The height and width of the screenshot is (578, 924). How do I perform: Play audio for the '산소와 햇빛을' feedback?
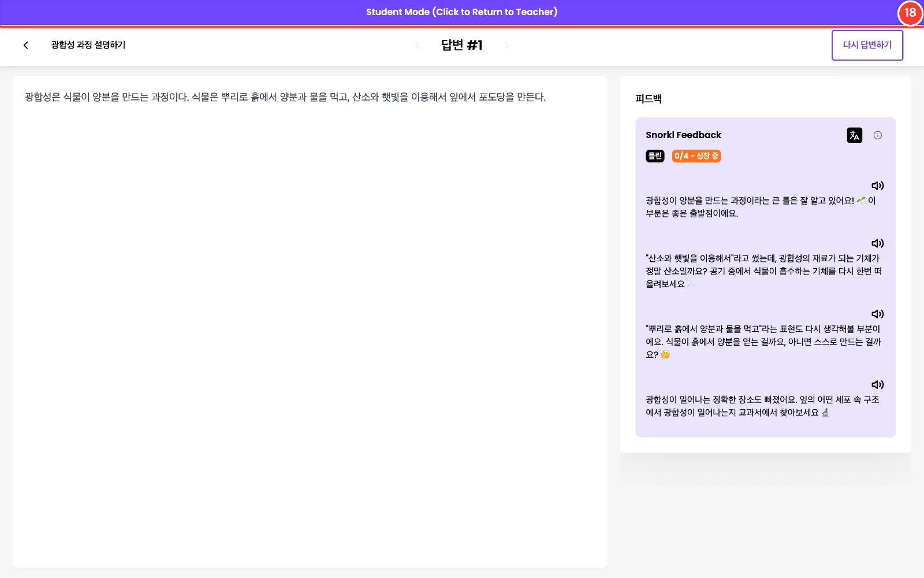(x=877, y=243)
